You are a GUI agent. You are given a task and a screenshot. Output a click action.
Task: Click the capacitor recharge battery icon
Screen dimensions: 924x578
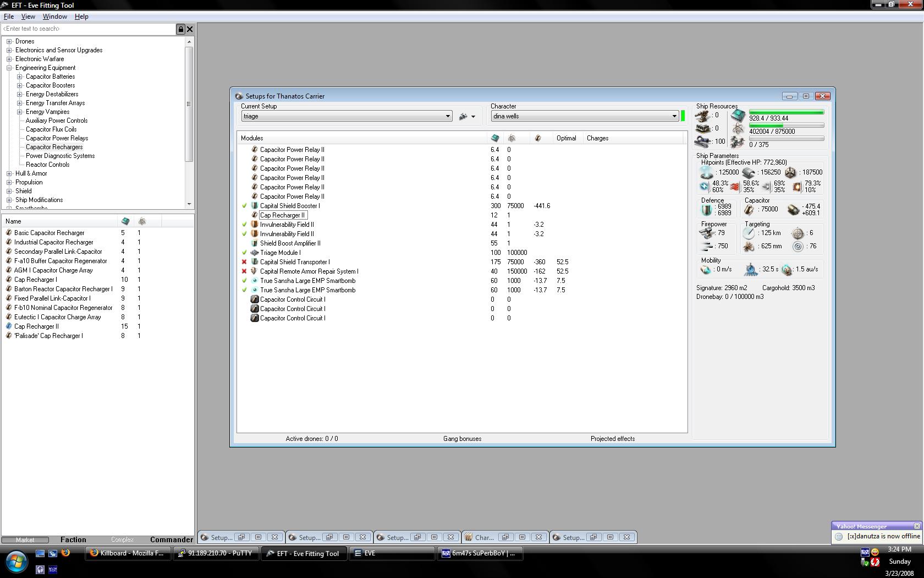793,210
